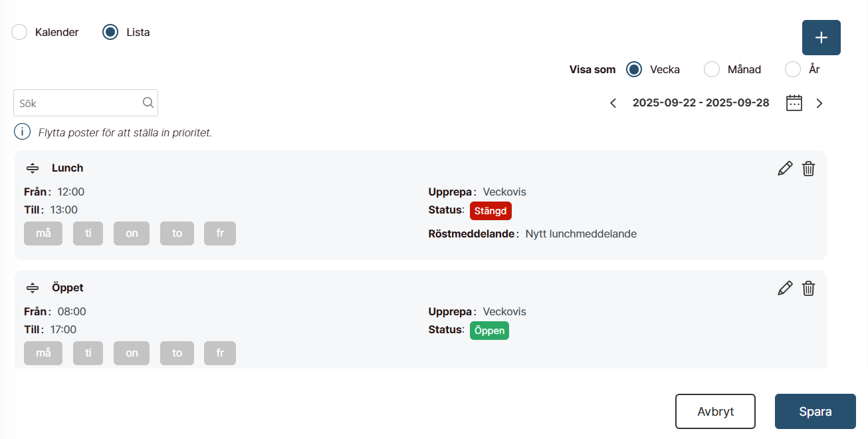Edit the Öppet entry with pencil icon

785,288
